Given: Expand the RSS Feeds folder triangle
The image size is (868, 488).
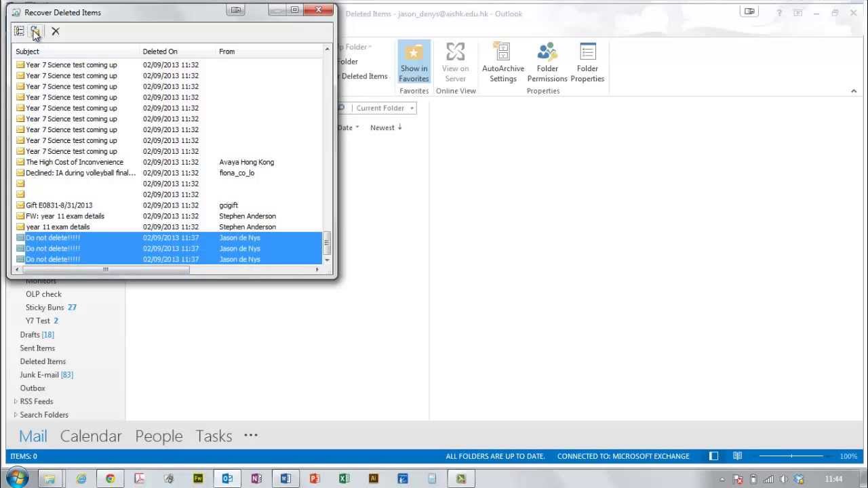Looking at the screenshot, I should [x=16, y=401].
